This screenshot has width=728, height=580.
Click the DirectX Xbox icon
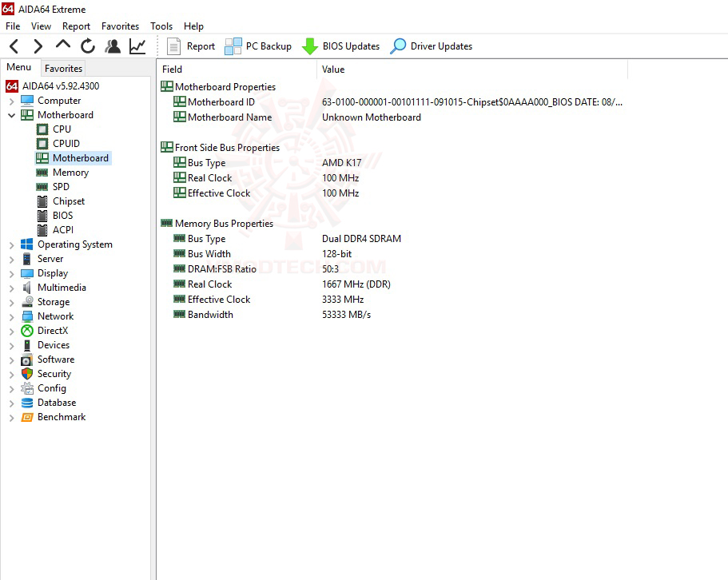point(27,331)
